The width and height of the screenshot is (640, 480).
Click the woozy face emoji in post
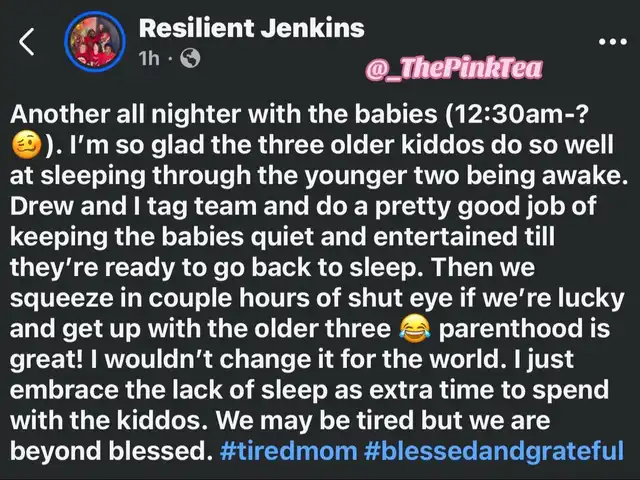pyautogui.click(x=27, y=146)
